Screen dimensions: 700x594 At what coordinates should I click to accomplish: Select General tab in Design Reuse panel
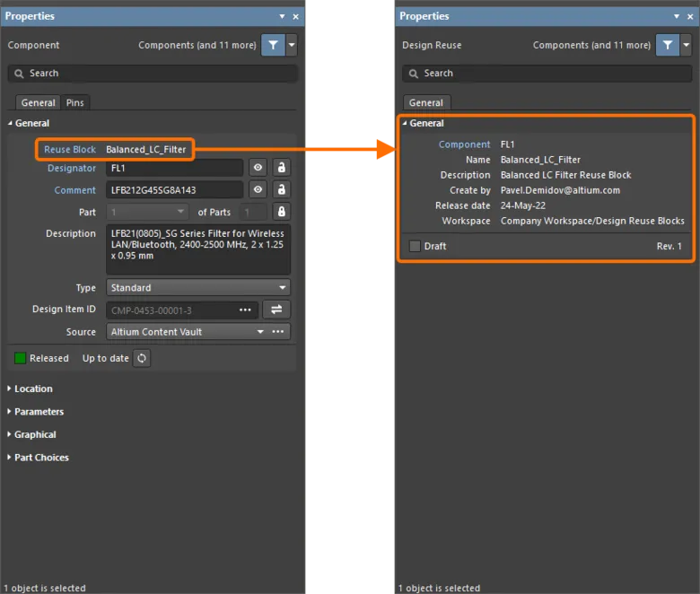(x=426, y=102)
